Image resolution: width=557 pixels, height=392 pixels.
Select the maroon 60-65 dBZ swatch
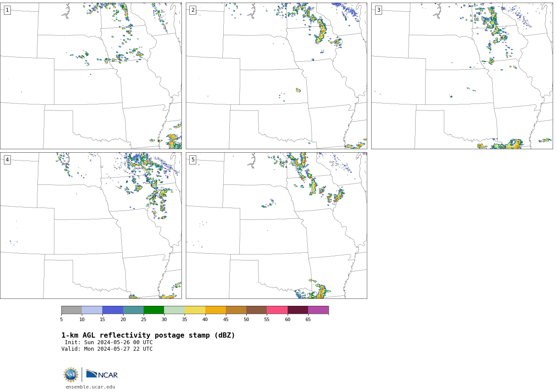point(298,310)
